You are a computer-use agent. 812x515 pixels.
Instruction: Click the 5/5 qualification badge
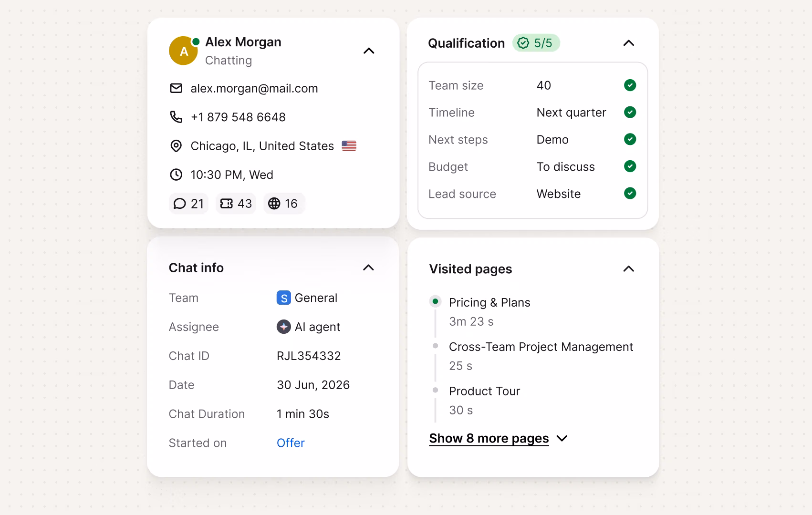pos(536,43)
